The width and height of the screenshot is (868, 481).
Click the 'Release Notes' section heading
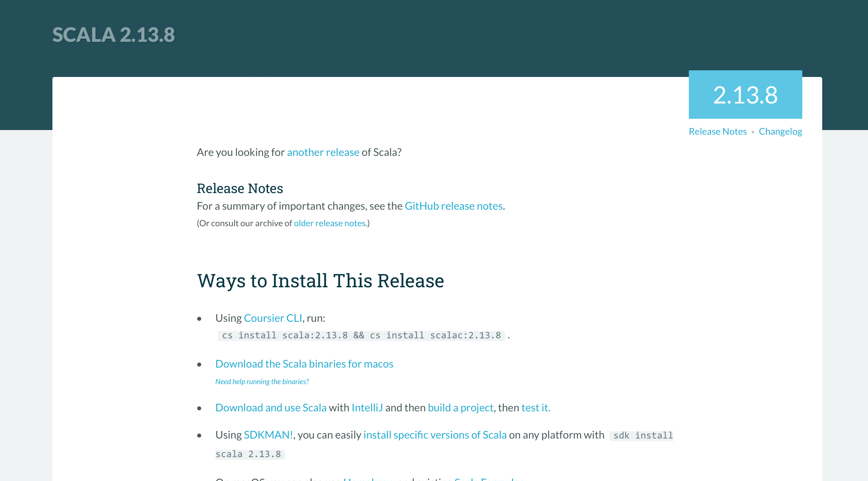click(x=240, y=188)
